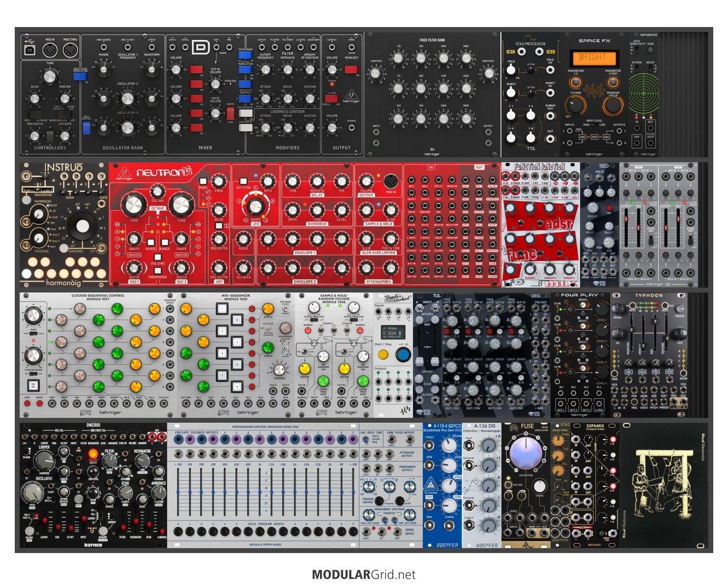This screenshot has height=585, width=728.
Task: Click step button 1 on Mix-Sequencer 1050
Action: 222,309
